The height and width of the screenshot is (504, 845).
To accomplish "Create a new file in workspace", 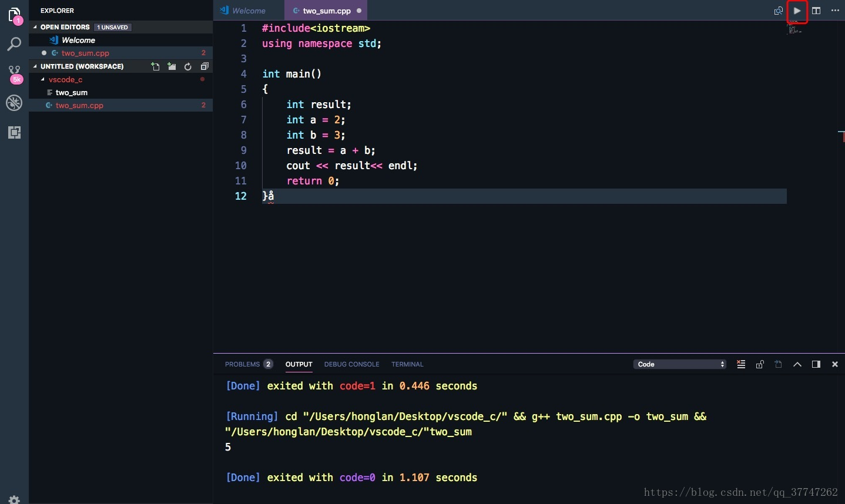I will [155, 66].
